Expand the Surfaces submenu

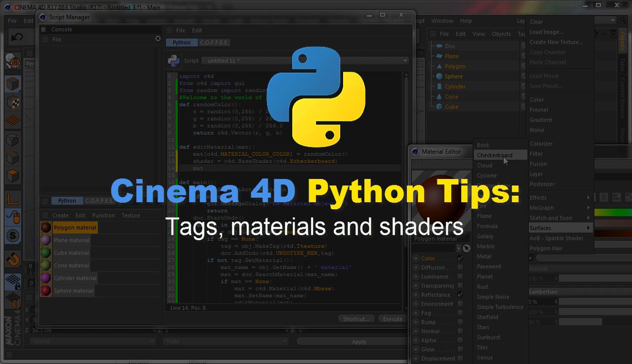tap(559, 228)
